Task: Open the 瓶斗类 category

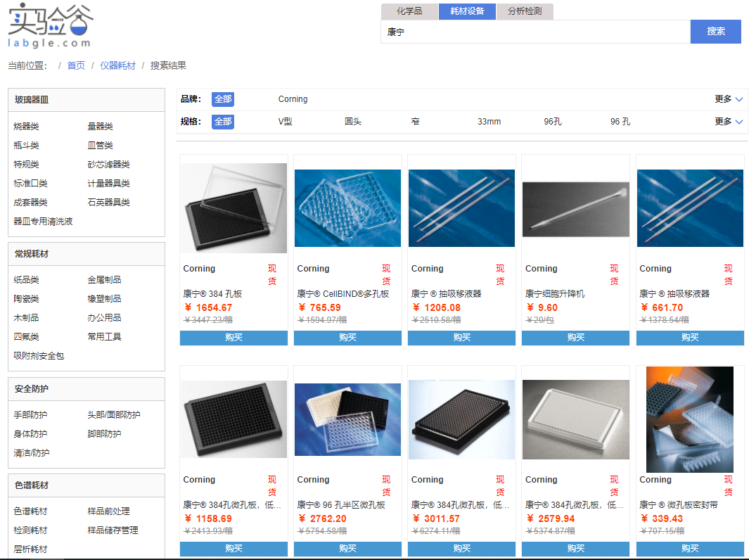Action: (26, 145)
